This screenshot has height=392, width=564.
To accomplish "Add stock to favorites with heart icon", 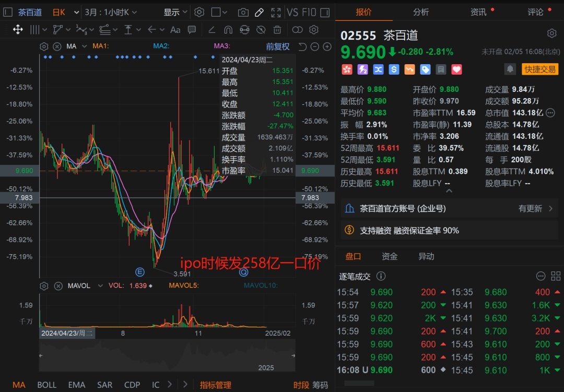I will point(457,69).
